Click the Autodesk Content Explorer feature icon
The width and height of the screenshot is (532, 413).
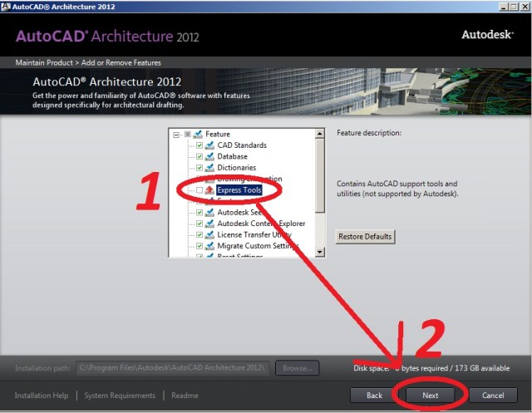[209, 224]
